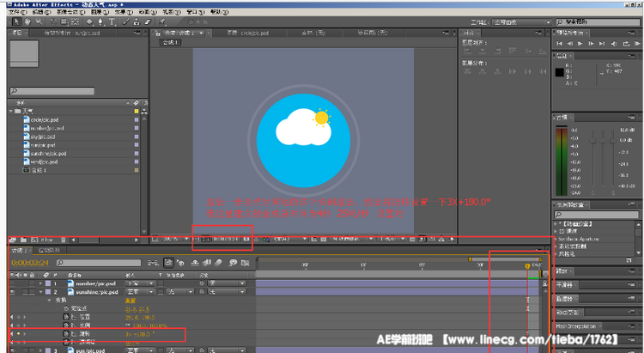The image size is (644, 353).
Task: Open parent dropdown for number/pic.psd layer
Action: 227,283
